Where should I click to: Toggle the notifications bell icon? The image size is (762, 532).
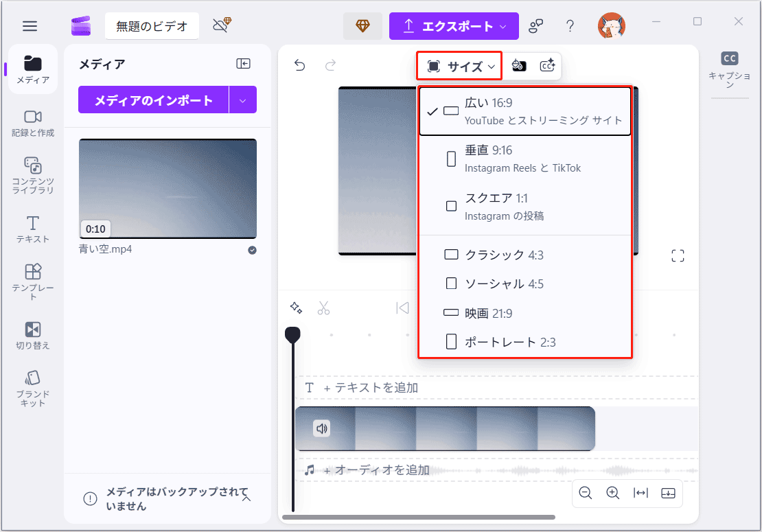[x=221, y=25]
